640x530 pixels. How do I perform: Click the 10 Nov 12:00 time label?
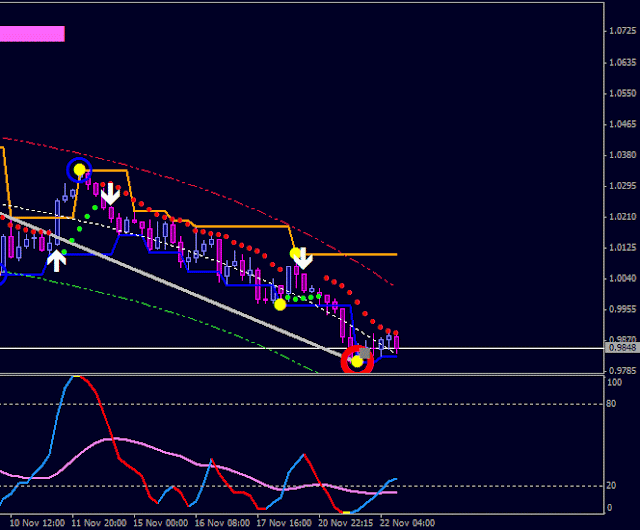point(37,523)
